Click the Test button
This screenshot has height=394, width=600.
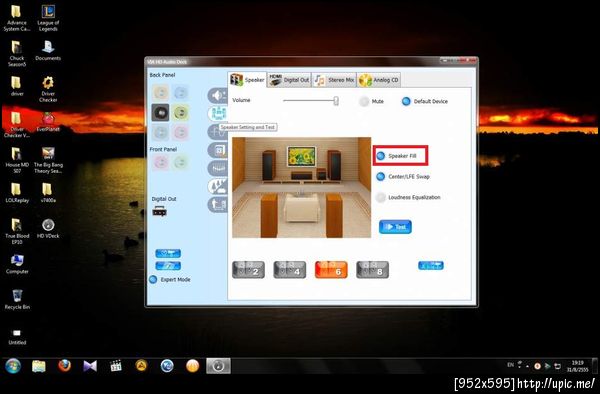[395, 227]
